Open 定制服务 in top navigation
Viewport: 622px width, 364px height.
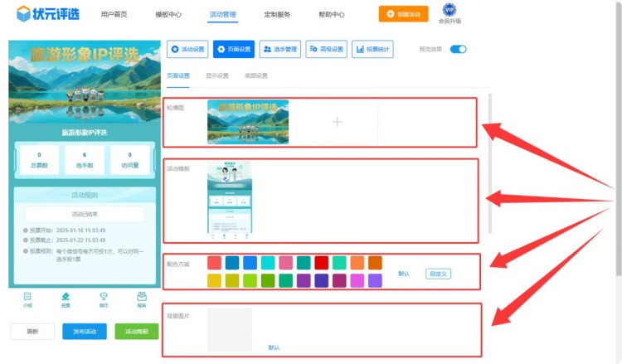pyautogui.click(x=277, y=15)
